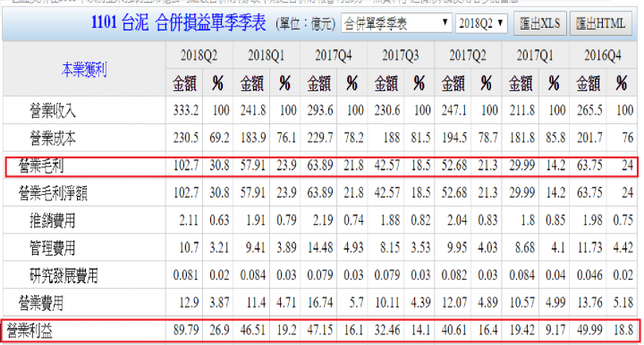
Task: Click the 247.1 revenue value for 2017Q2
Action: (x=454, y=110)
